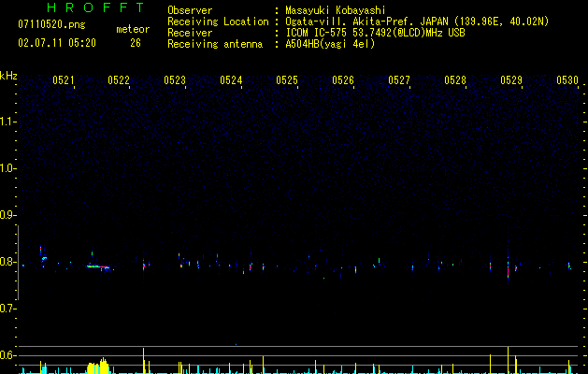Viewport: 588px width, 374px height.
Task: Click time marker 0528
Action: pyautogui.click(x=455, y=79)
